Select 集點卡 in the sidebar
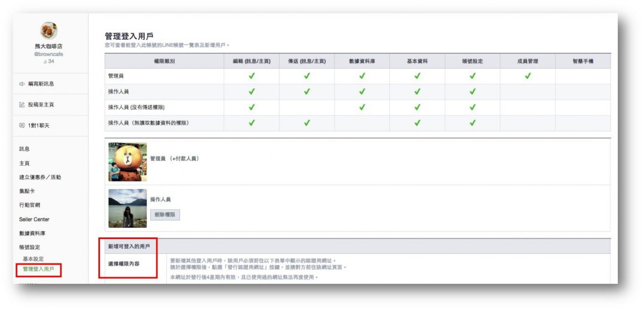 point(27,191)
